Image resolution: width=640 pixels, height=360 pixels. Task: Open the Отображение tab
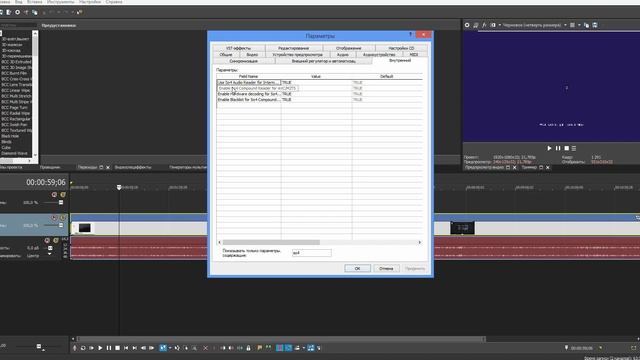[x=349, y=48]
